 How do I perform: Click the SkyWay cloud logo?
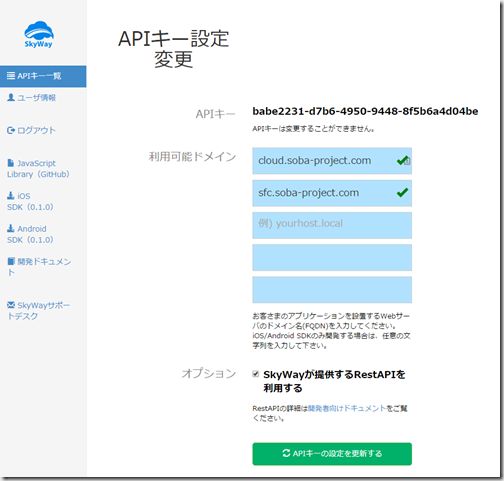click(39, 34)
